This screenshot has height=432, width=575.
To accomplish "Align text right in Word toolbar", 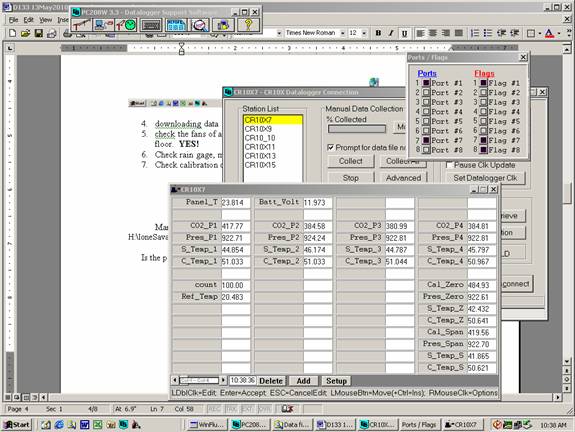I will pos(446,33).
